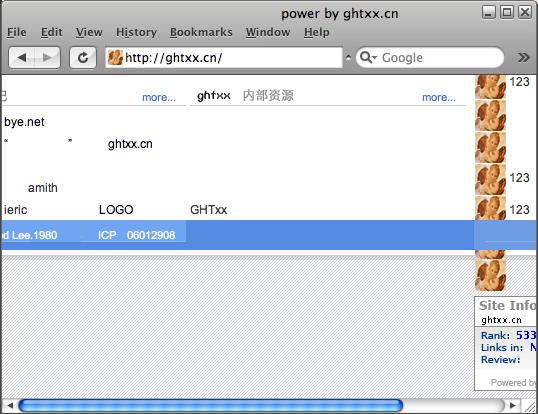Show hidden toolbar items via the double chevron
This screenshot has height=414, width=538.
coord(523,57)
